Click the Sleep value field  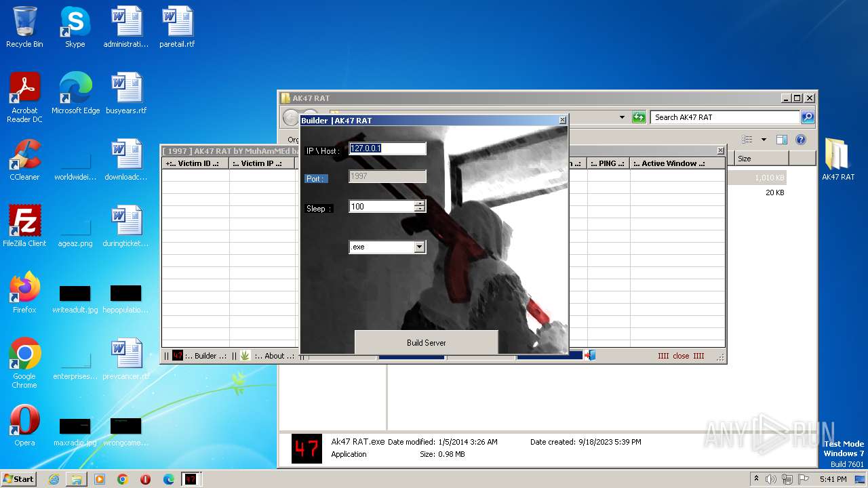click(382, 206)
